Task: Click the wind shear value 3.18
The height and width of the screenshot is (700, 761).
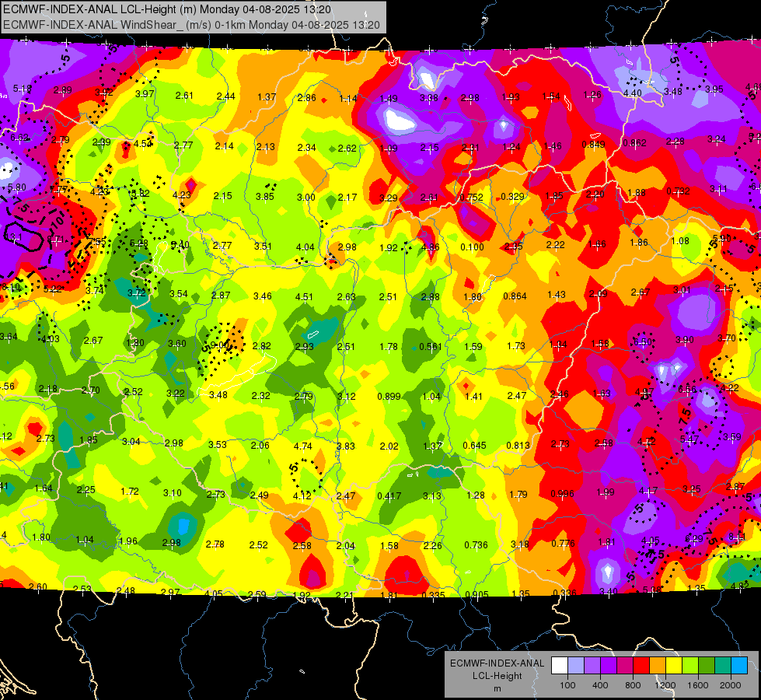Action: click(x=520, y=544)
